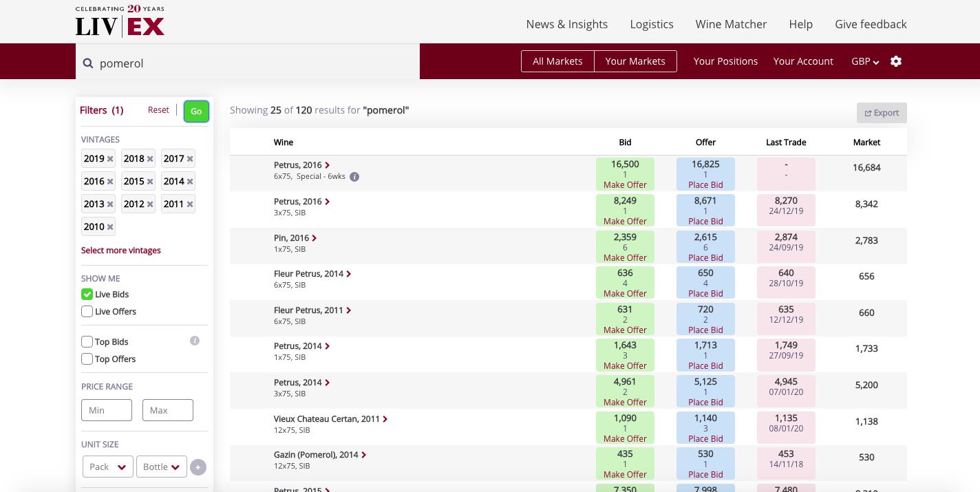This screenshot has width=980, height=492.
Task: Remove the 2014 vintage filter
Action: coord(190,182)
